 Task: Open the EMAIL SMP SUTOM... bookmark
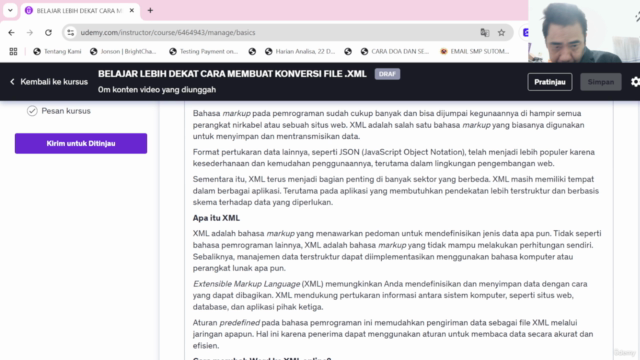[x=474, y=51]
